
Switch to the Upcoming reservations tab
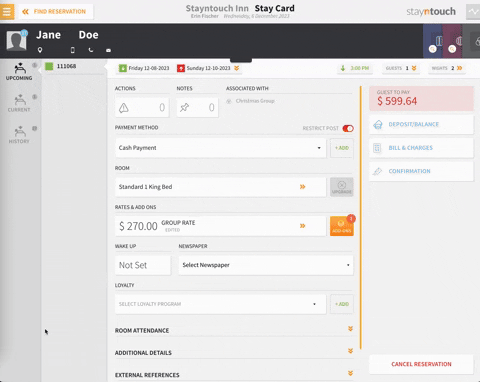tap(19, 71)
